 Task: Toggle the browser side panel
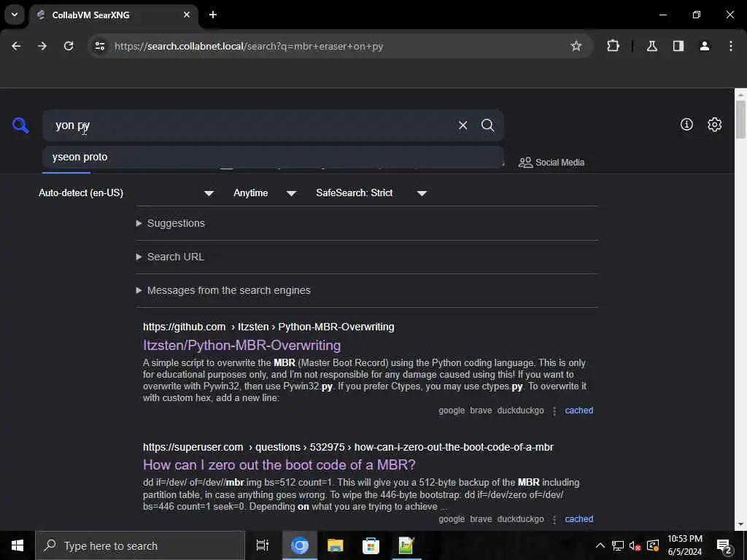tap(678, 46)
